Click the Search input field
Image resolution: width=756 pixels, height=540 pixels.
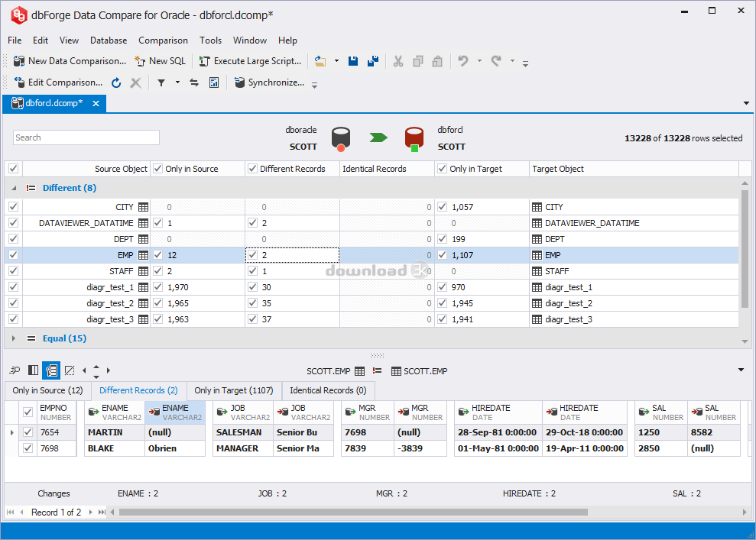click(86, 137)
